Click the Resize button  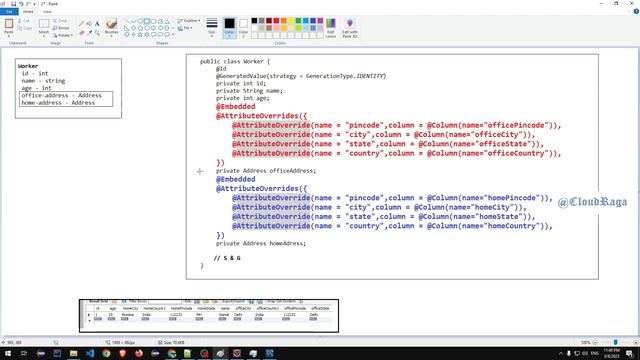point(61,28)
